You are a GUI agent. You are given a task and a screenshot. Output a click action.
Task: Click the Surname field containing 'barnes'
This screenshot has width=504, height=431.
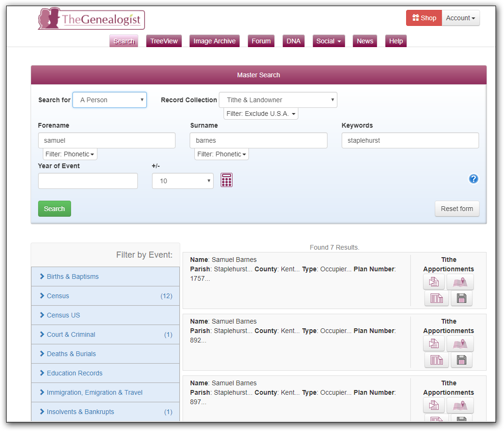click(x=258, y=140)
